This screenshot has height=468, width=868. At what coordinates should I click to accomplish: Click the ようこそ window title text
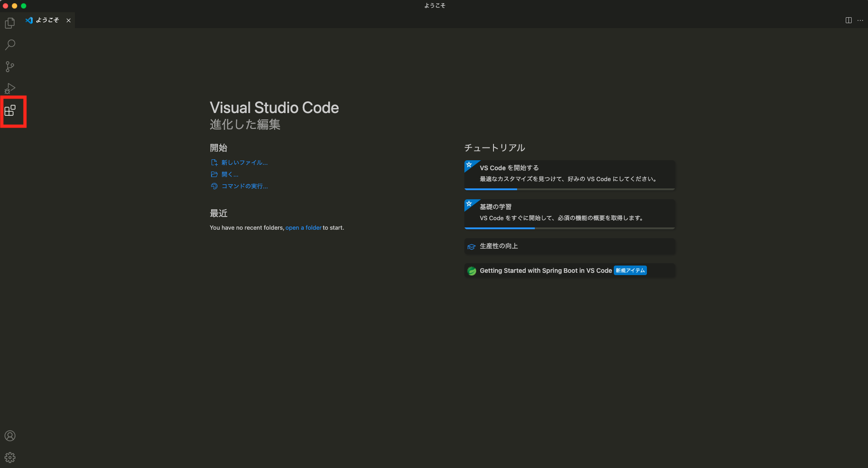[x=435, y=5]
